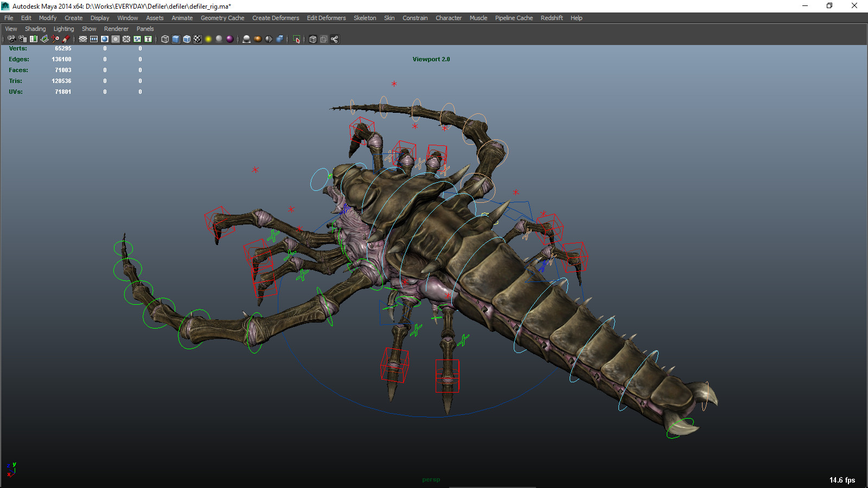Click the Maya logo in the title bar
Viewport: 868px width, 488px height.
click(x=4, y=6)
